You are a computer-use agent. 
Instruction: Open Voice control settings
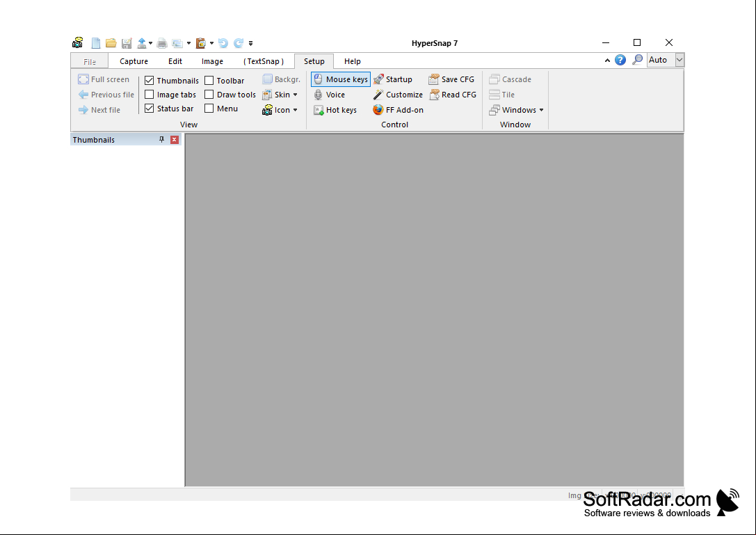[x=329, y=95]
